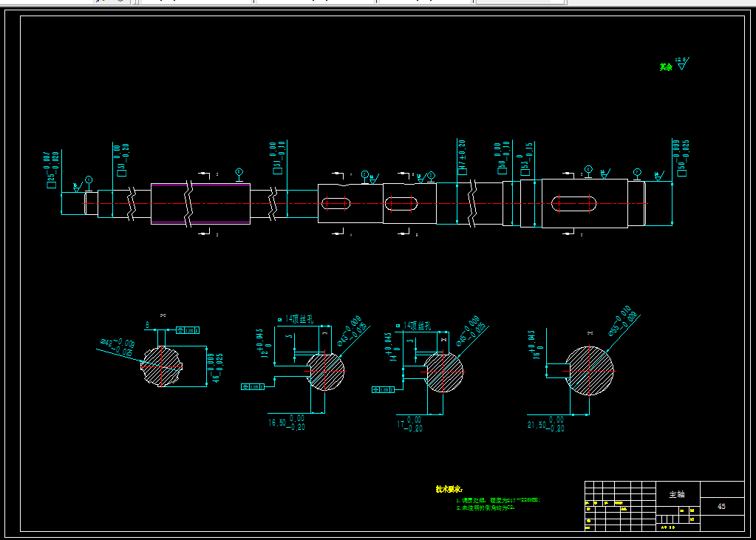Select the first technical requirement line about hardness
Screen dimensions: 756x540
pos(498,500)
